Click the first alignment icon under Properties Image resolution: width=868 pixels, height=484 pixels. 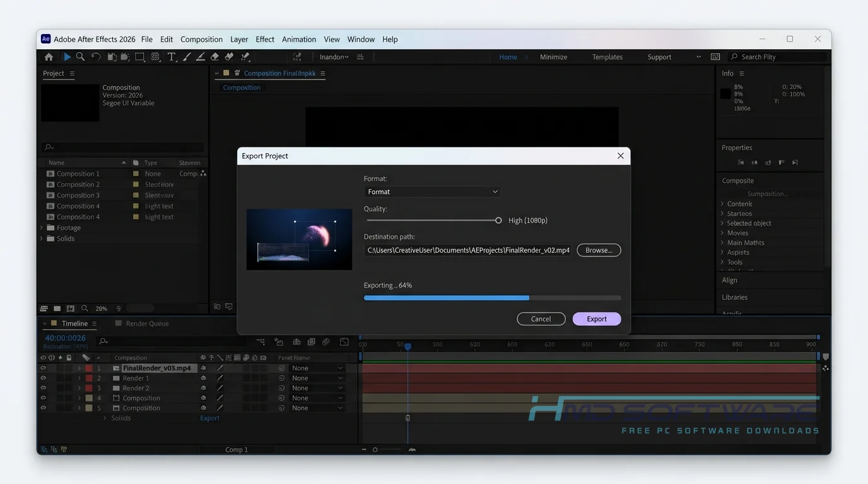pyautogui.click(x=741, y=163)
